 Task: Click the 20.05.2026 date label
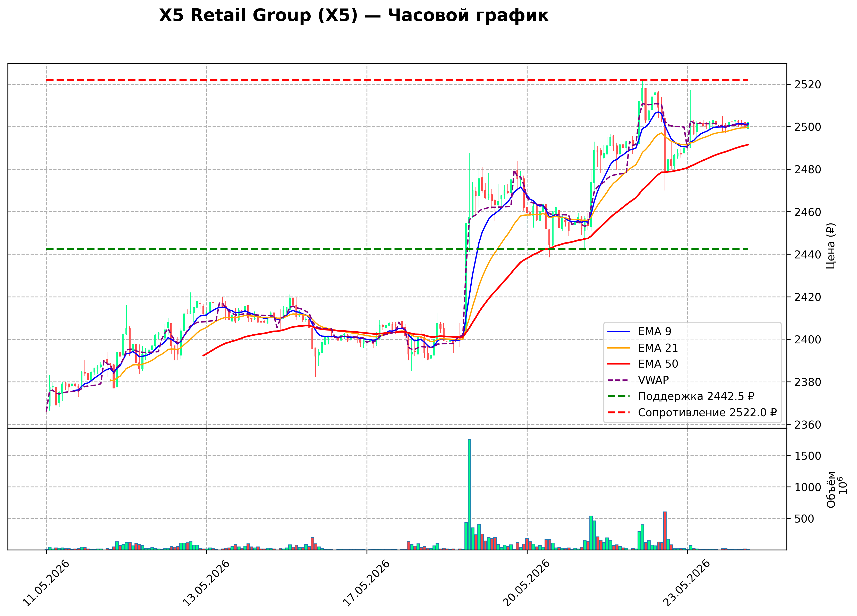[x=526, y=584]
